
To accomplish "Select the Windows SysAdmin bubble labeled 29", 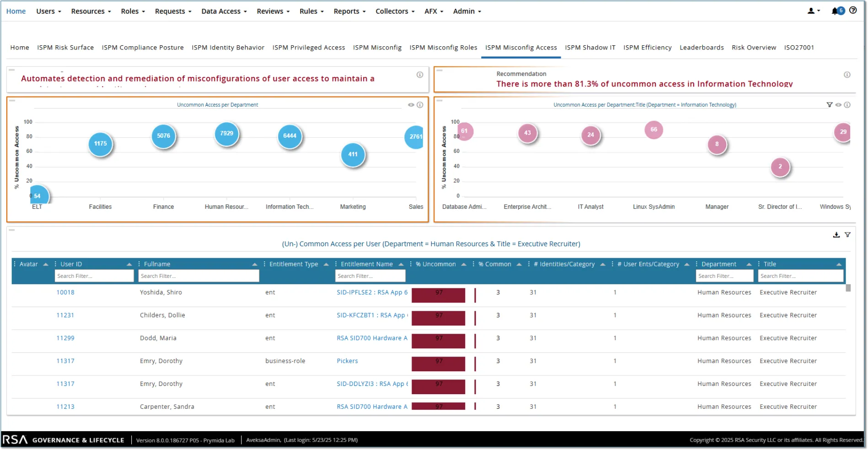I will pos(842,132).
